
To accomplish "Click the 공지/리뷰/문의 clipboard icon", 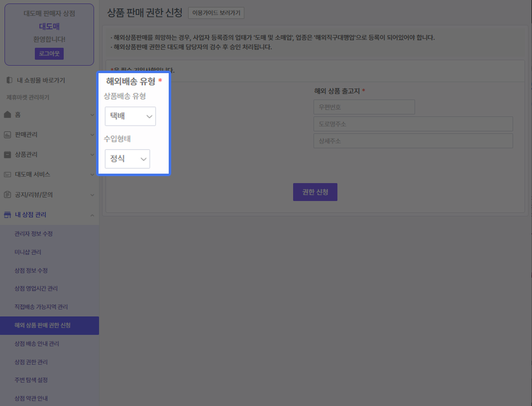I will click(x=7, y=195).
